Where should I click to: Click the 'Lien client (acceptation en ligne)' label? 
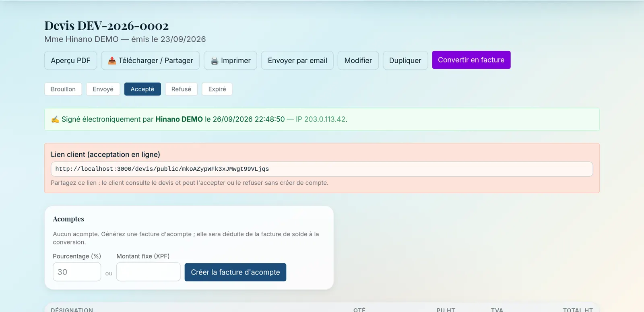[x=105, y=155]
